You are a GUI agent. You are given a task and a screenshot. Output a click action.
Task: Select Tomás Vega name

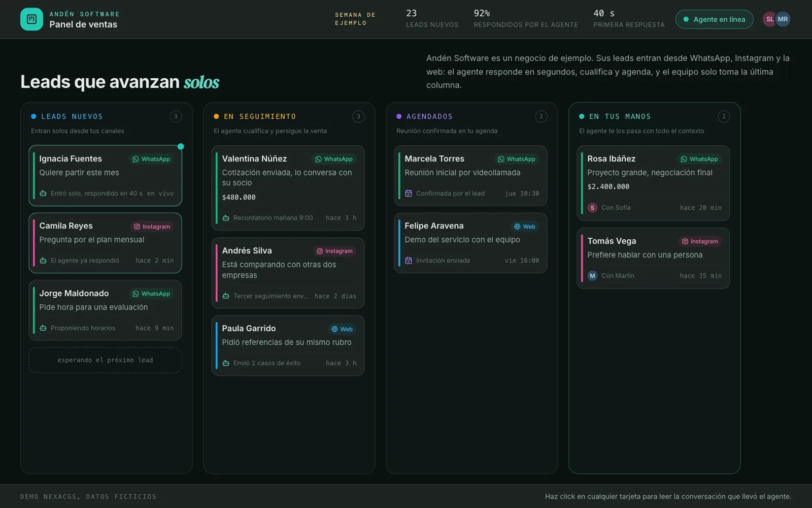(x=612, y=241)
